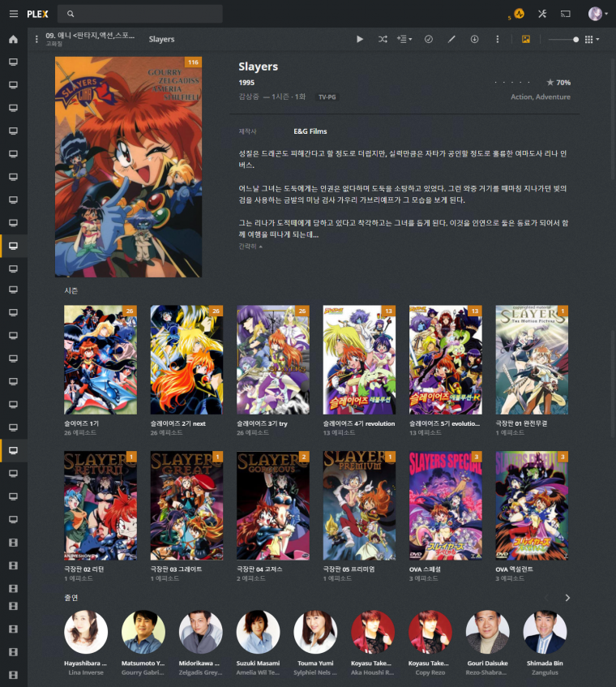Open the hamburger navigation menu

click(x=14, y=14)
